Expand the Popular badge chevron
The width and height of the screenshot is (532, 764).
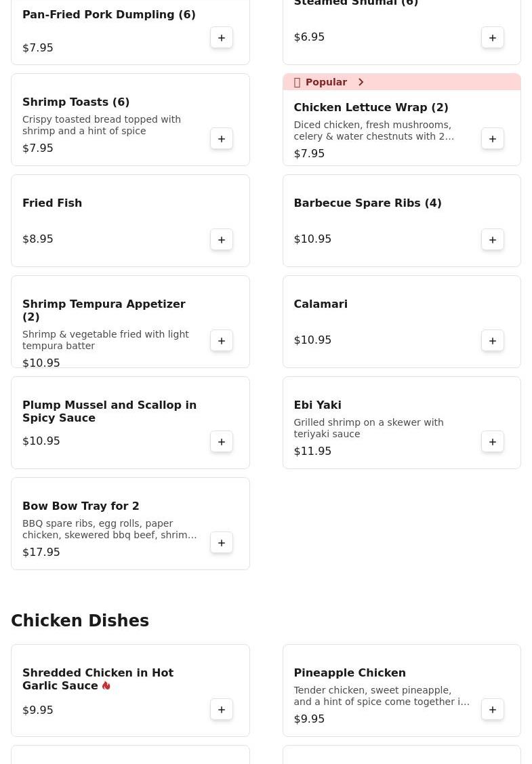(361, 82)
